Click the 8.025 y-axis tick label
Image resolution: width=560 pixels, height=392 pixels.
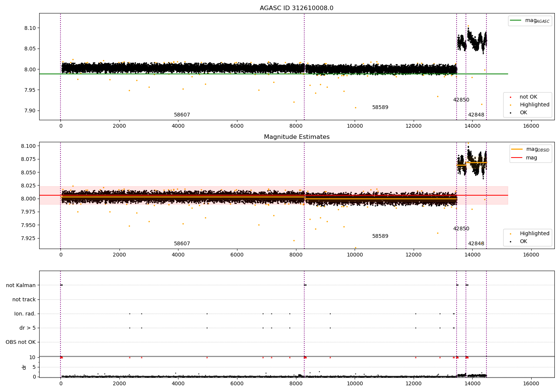pyautogui.click(x=28, y=186)
